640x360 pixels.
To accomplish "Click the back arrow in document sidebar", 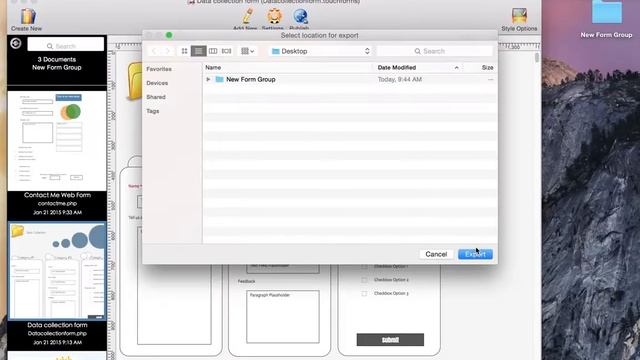I will pyautogui.click(x=16, y=43).
